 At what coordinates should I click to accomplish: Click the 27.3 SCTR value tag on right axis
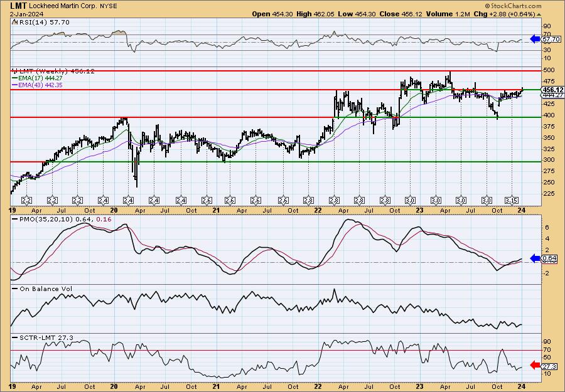point(549,366)
